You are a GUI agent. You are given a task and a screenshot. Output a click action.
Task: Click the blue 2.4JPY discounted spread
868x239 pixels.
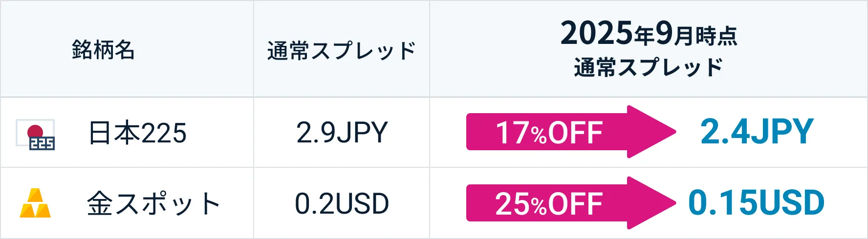pyautogui.click(x=757, y=132)
